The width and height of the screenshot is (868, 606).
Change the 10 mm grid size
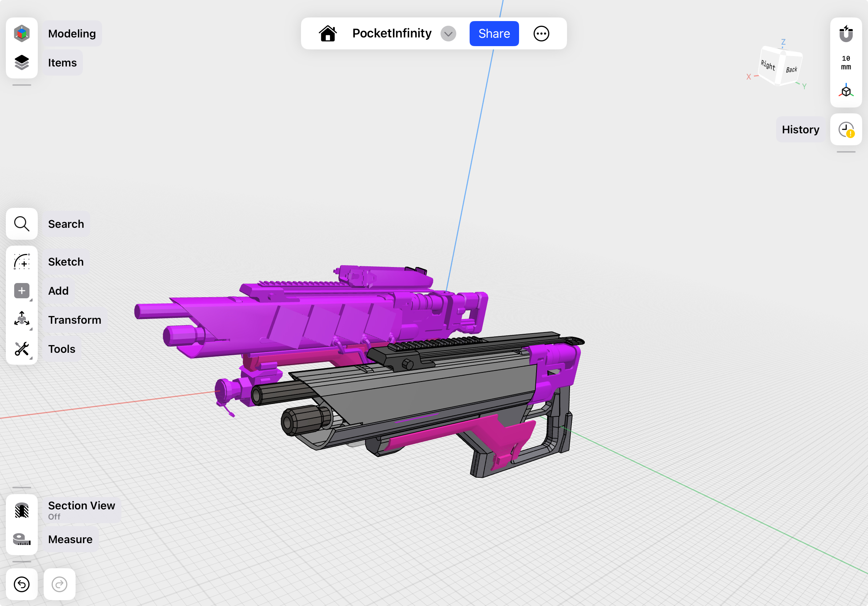tap(846, 62)
